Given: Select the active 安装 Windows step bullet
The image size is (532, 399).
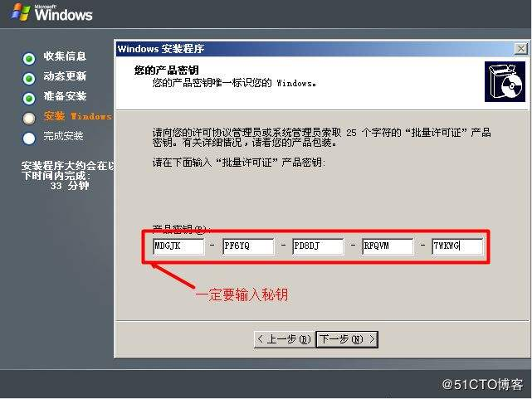Looking at the screenshot, I should 29,118.
